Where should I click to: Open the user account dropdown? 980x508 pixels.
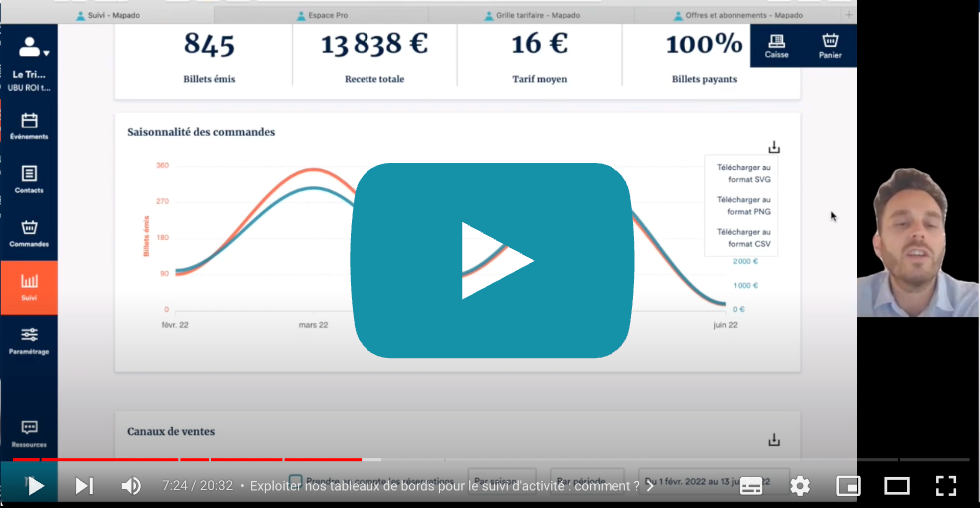coord(33,47)
